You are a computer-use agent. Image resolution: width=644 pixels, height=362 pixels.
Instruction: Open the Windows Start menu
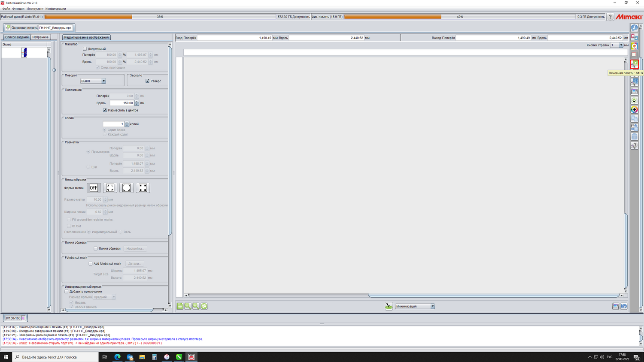point(6,357)
